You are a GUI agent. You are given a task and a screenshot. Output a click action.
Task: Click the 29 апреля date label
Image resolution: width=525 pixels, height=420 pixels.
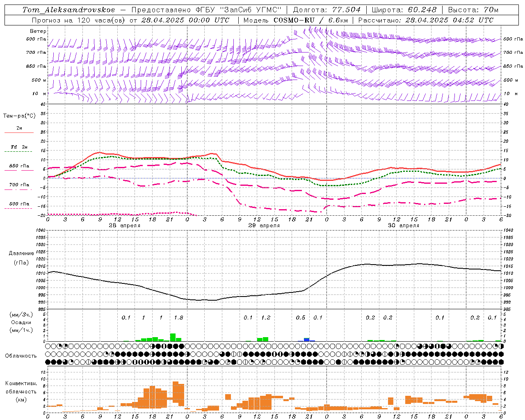pyautogui.click(x=264, y=226)
